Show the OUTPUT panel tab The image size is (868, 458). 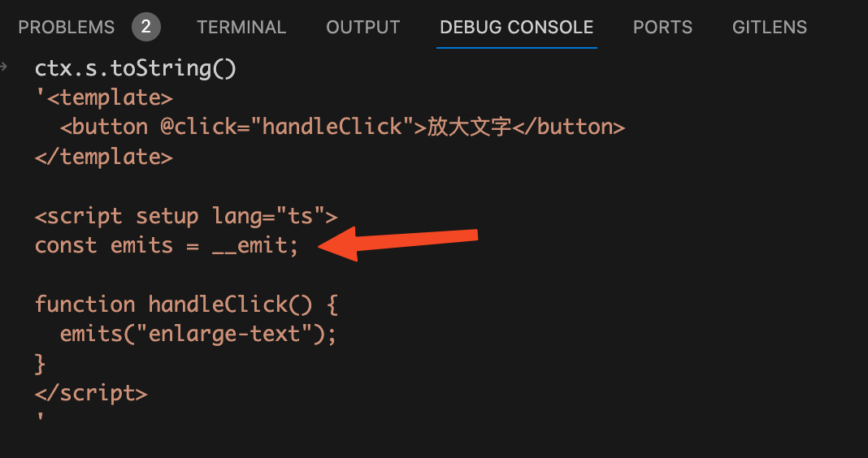362,27
